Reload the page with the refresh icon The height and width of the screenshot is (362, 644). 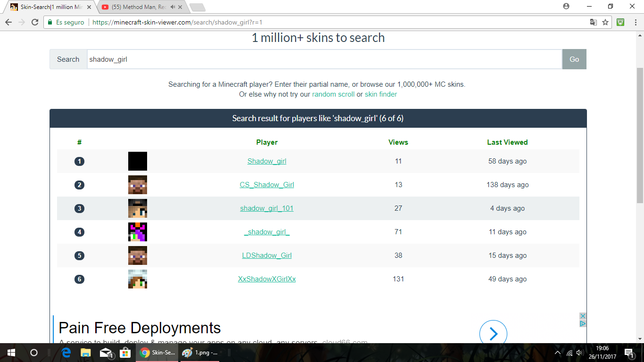point(34,22)
